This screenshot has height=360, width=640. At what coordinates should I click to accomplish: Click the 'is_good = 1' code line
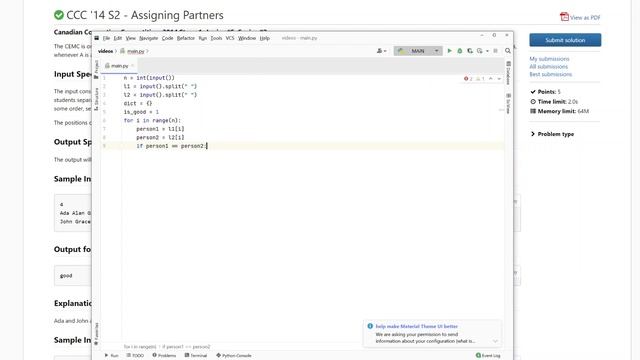(141, 112)
